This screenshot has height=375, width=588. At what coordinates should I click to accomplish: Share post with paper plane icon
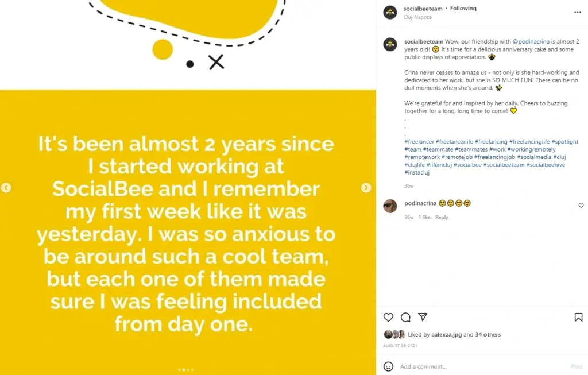pyautogui.click(x=423, y=317)
